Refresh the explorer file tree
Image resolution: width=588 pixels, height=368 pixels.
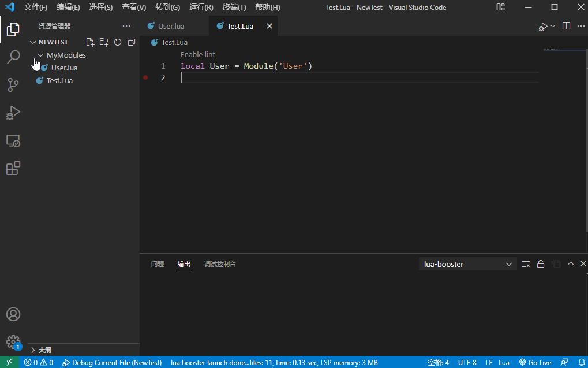[x=118, y=42]
